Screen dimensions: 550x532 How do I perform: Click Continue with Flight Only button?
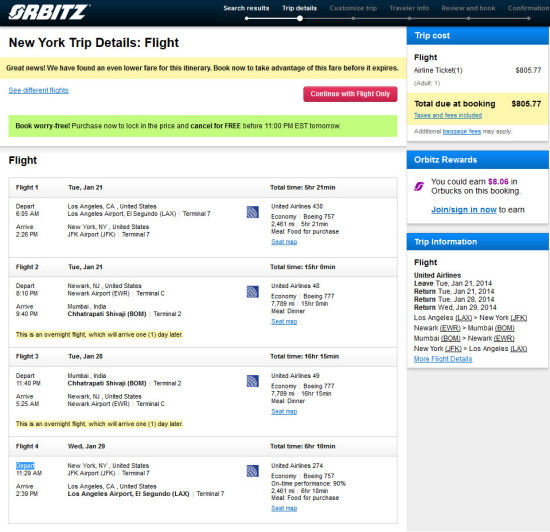(x=350, y=94)
